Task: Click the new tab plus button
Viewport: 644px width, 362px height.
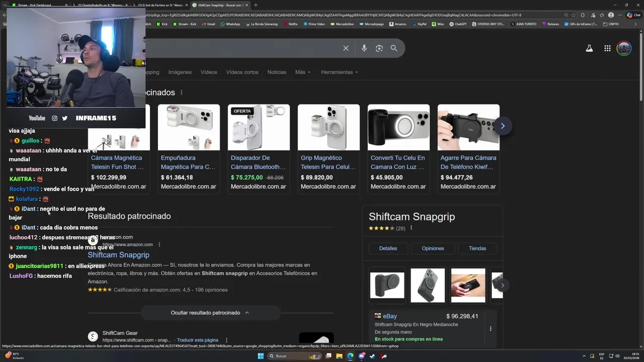Action: [256, 5]
